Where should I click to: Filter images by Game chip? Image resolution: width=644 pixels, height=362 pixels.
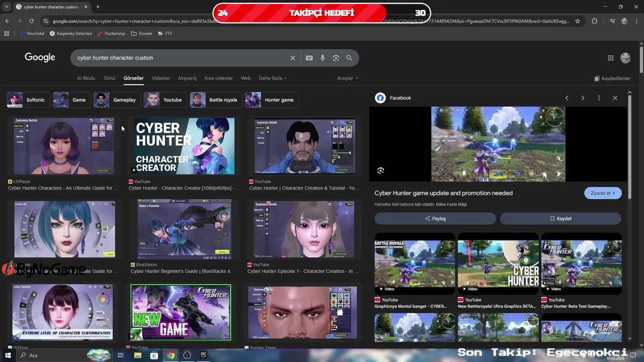click(x=72, y=100)
